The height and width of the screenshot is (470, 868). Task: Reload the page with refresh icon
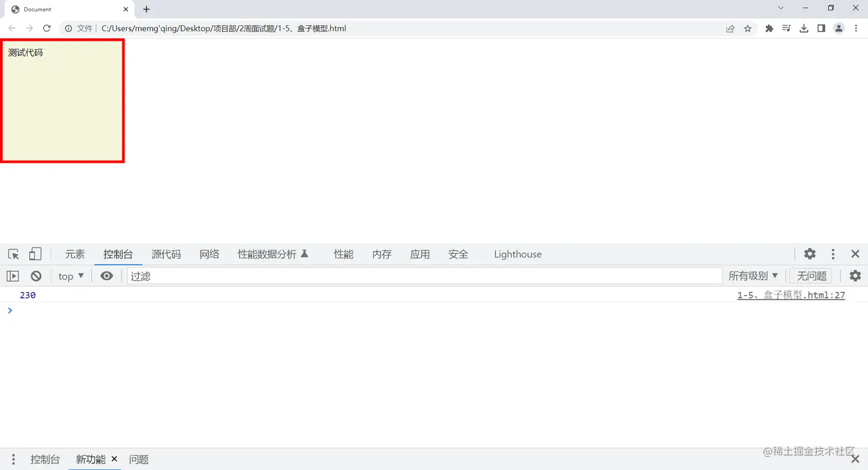point(47,28)
